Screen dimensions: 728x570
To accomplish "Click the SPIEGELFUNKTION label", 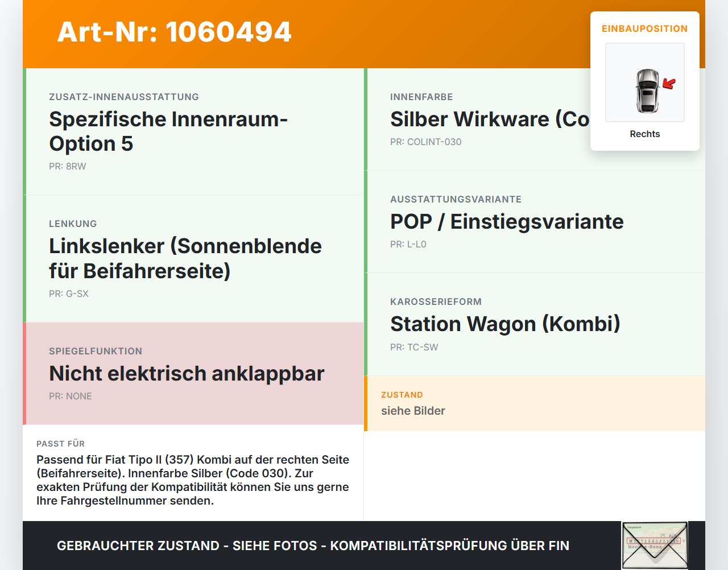I will (x=96, y=351).
